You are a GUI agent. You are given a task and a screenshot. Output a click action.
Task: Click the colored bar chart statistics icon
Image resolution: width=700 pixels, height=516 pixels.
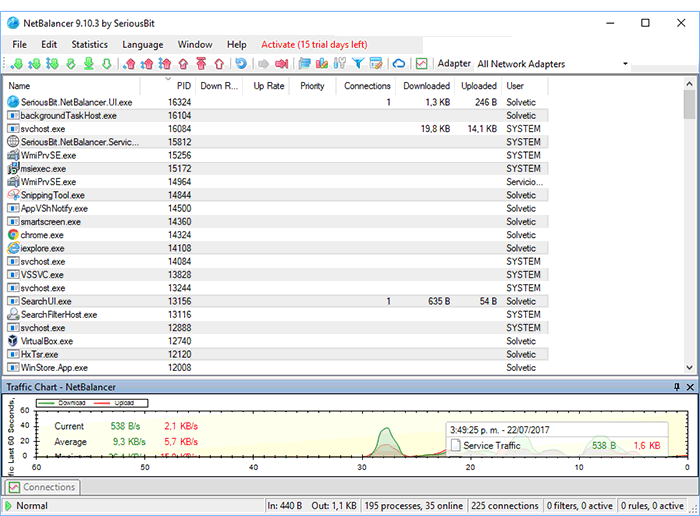[x=323, y=64]
